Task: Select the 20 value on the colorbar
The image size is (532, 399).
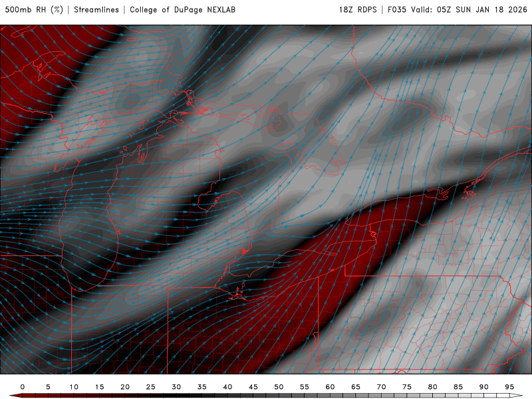Action: click(125, 387)
